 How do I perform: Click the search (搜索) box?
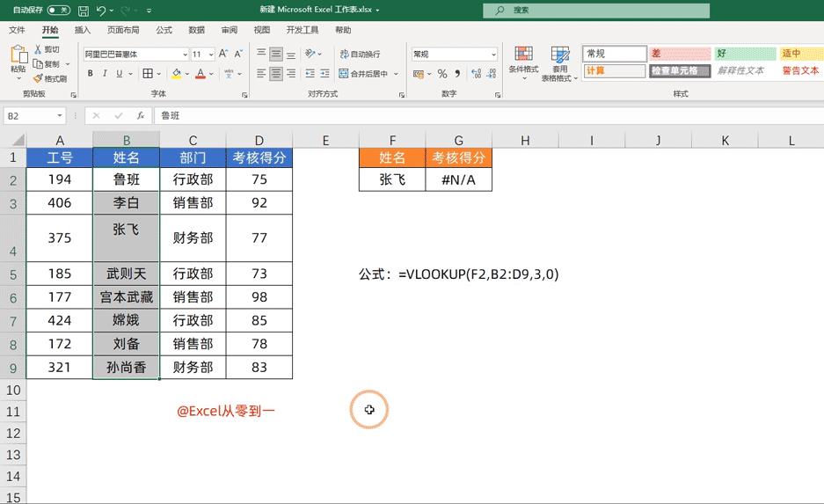(x=596, y=10)
